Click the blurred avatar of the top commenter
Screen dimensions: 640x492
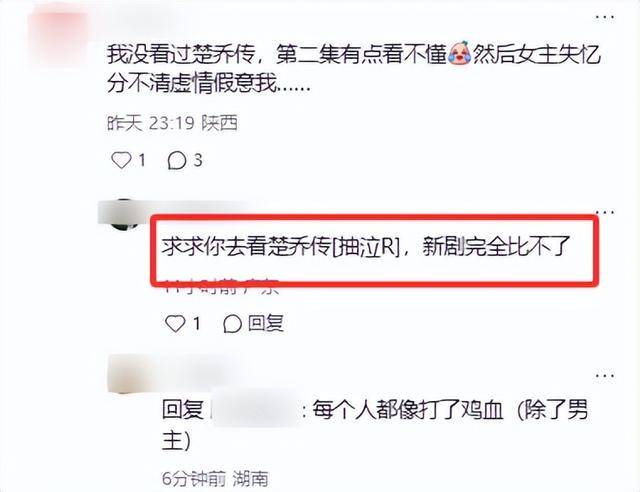click(x=59, y=37)
